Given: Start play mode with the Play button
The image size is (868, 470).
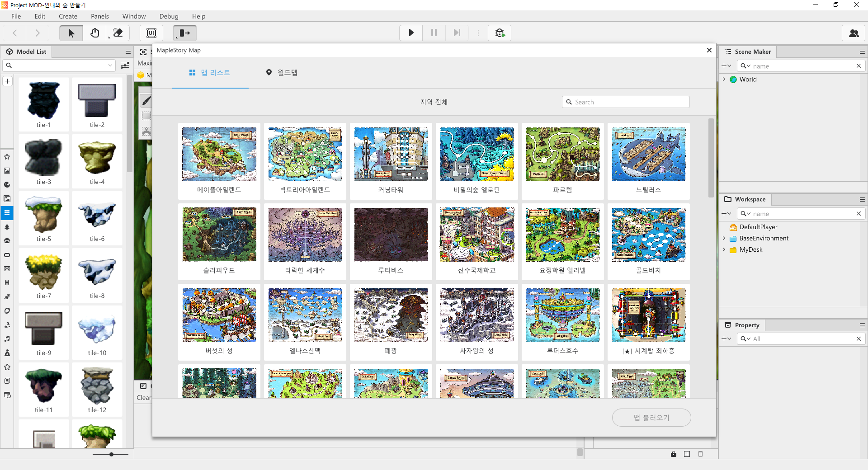Looking at the screenshot, I should (411, 33).
